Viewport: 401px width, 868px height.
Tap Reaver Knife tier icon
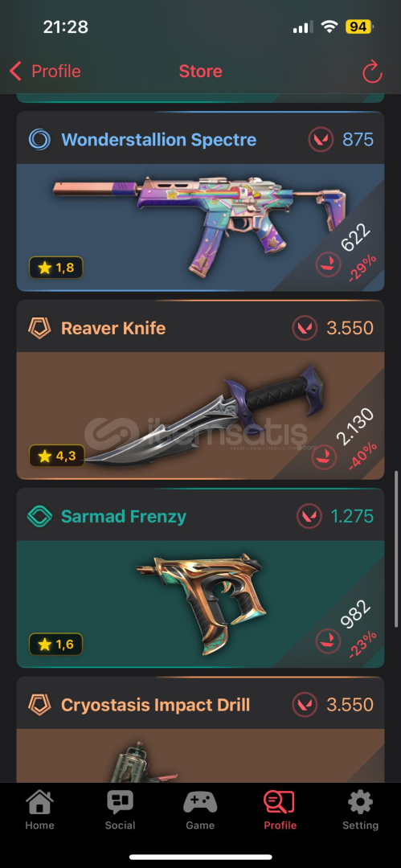click(39, 328)
